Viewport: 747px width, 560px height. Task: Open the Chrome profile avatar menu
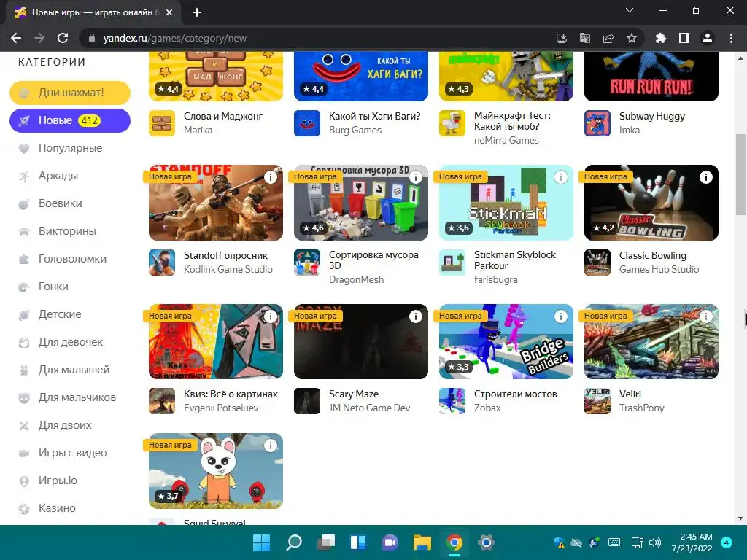(708, 38)
